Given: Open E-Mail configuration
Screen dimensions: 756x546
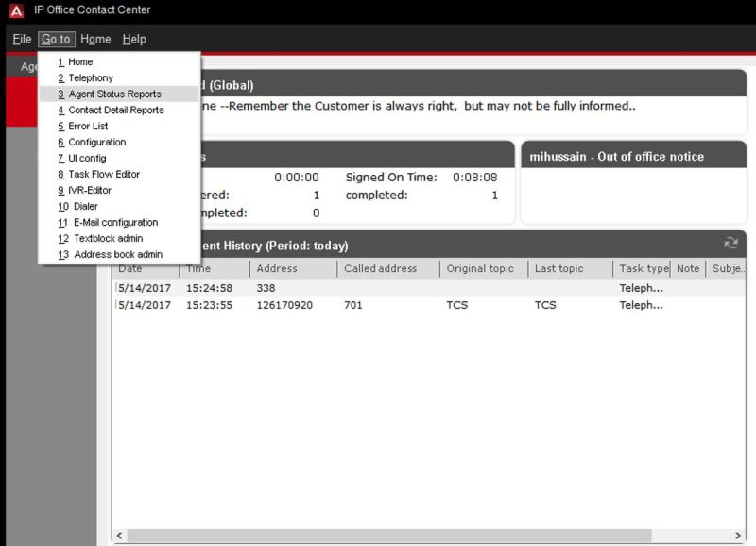Looking at the screenshot, I should pos(119,222).
